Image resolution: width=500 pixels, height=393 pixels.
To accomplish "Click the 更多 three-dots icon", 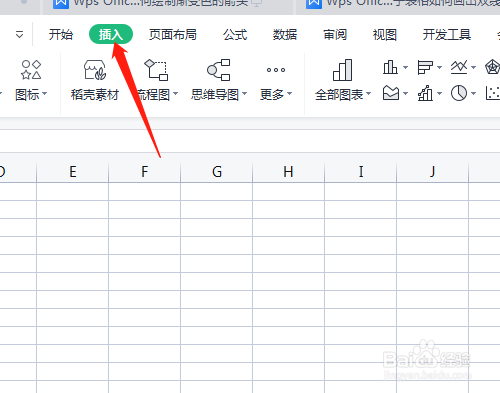I will (276, 70).
